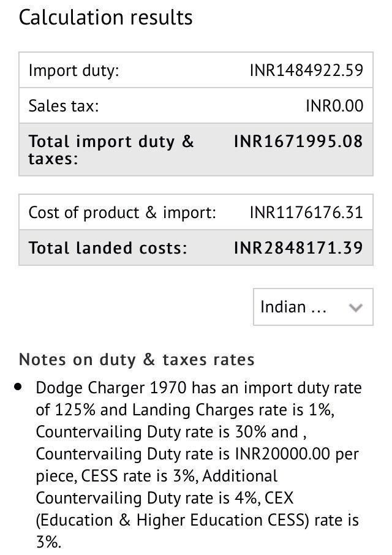Click Total import duty & taxes label
The width and height of the screenshot is (392, 555).
click(x=110, y=150)
